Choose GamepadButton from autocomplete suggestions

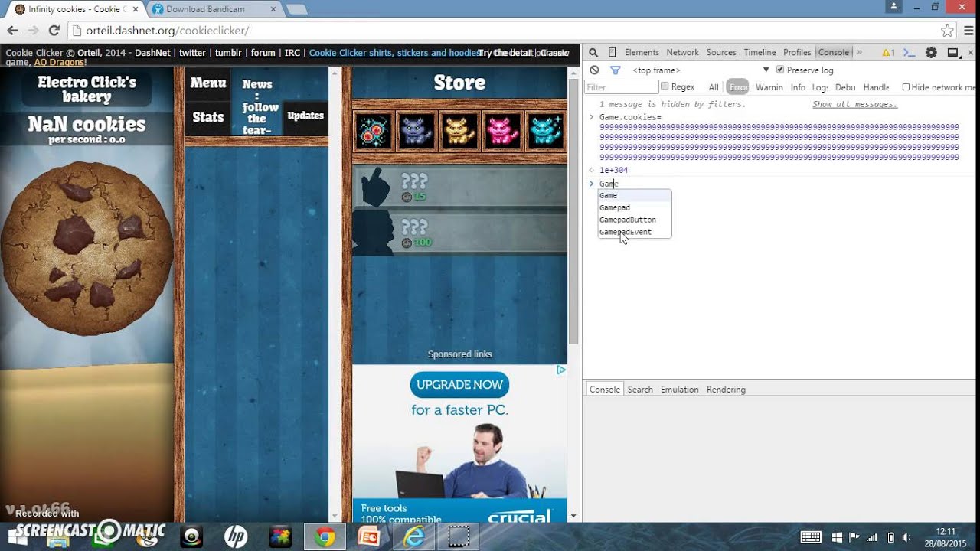pyautogui.click(x=635, y=220)
